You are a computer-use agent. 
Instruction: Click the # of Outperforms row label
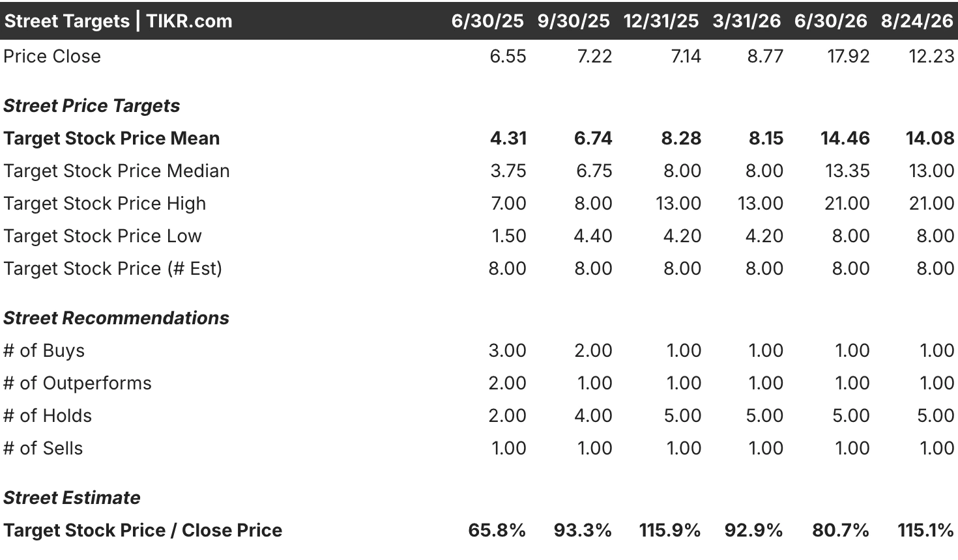click(77, 383)
